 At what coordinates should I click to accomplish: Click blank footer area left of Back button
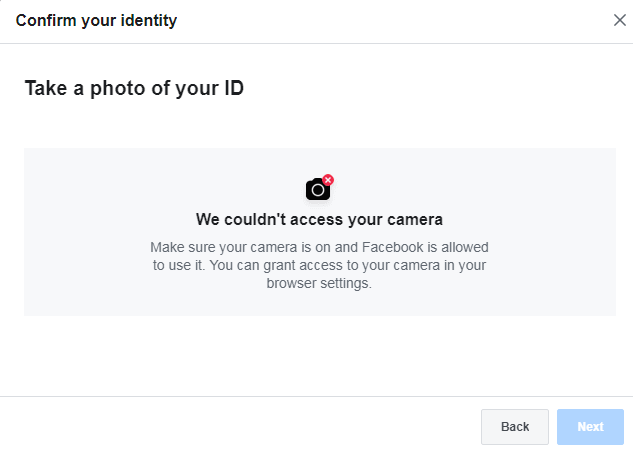(x=242, y=424)
